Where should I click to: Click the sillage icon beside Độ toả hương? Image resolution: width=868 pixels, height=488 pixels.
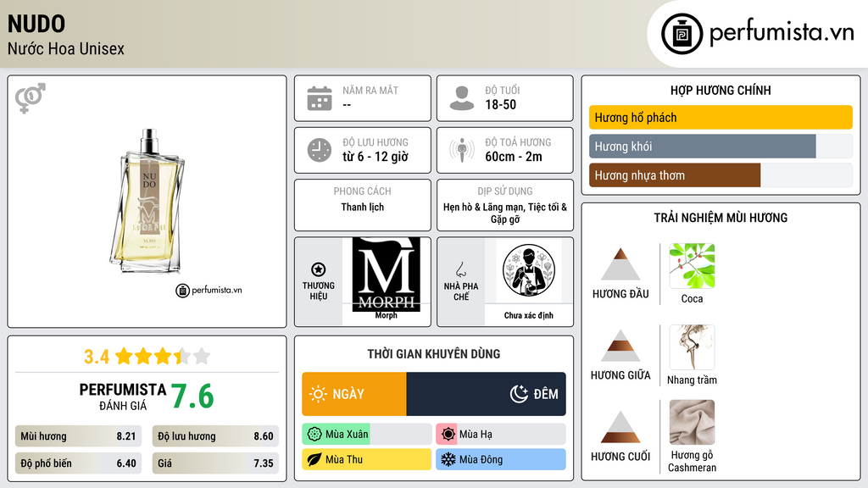pyautogui.click(x=462, y=150)
